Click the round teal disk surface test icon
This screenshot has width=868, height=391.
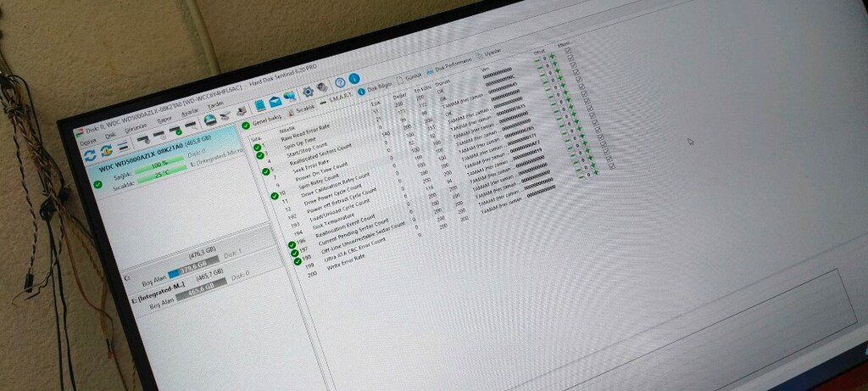click(210, 120)
